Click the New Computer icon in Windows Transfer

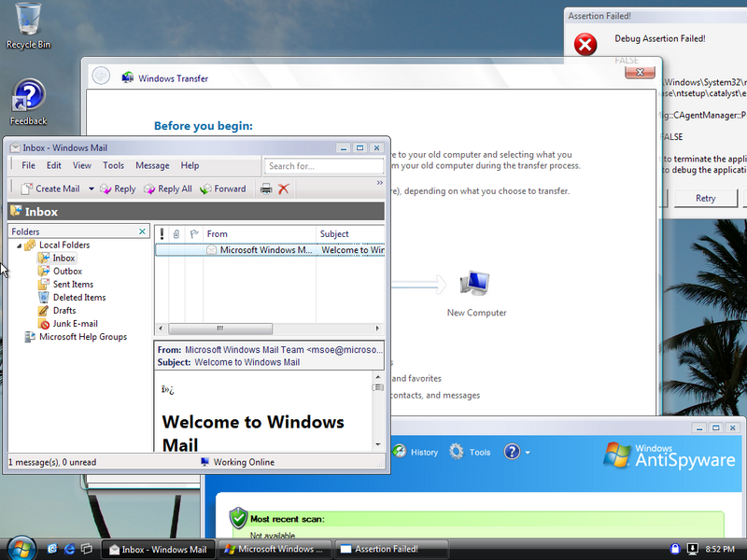[475, 284]
